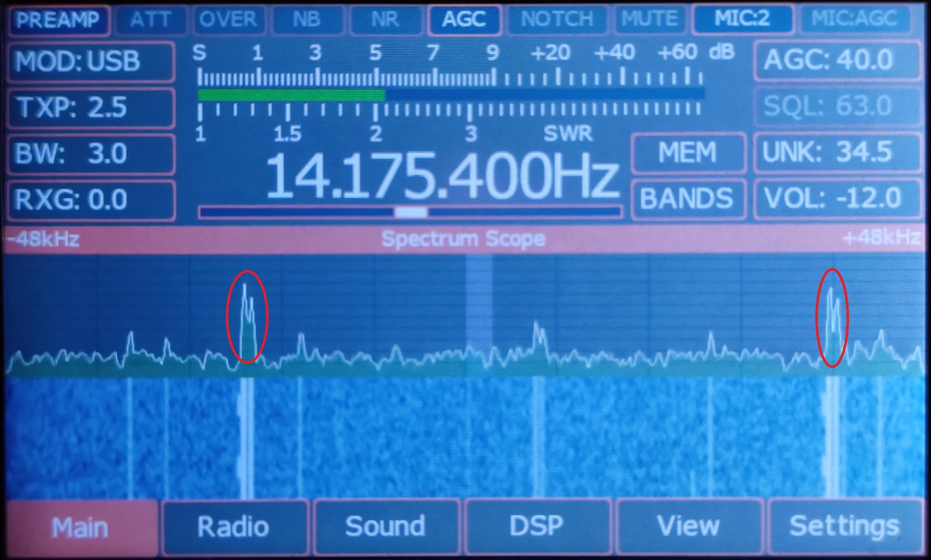The height and width of the screenshot is (560, 931).
Task: Open the DSP tab
Action: coord(536,527)
